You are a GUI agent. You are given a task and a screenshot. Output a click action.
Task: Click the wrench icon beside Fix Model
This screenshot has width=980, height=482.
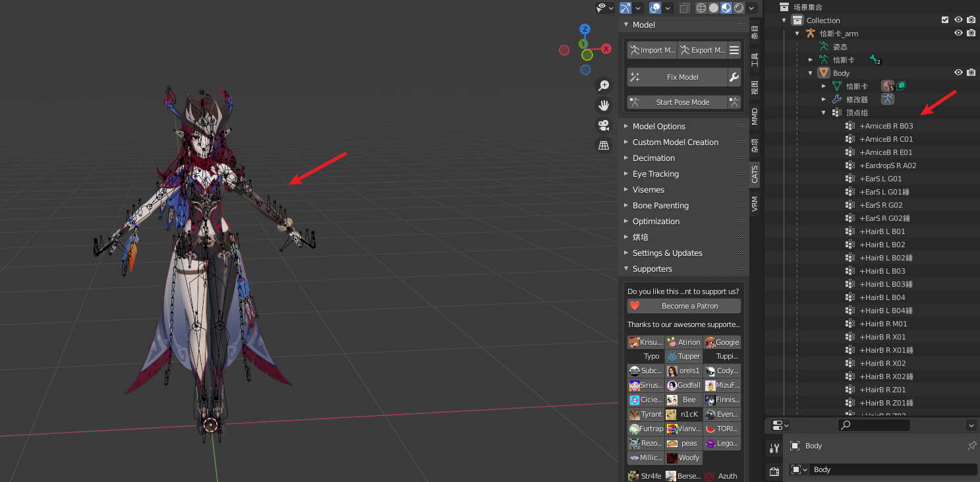click(x=734, y=77)
